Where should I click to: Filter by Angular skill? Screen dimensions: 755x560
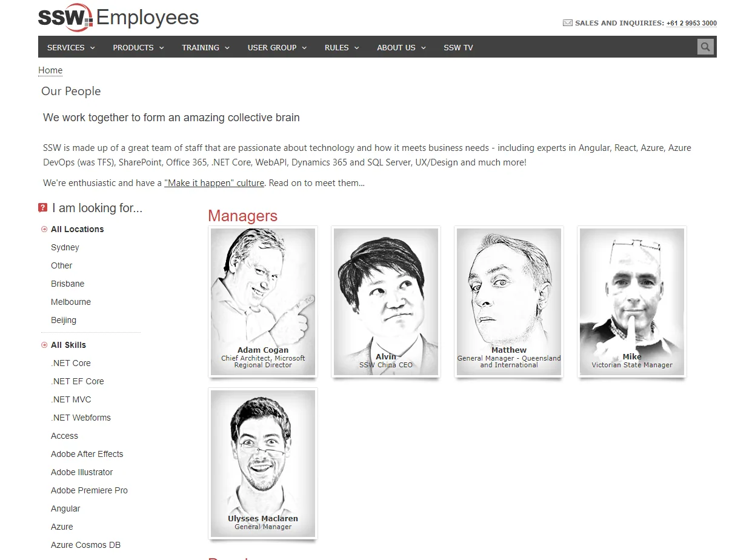pos(65,508)
